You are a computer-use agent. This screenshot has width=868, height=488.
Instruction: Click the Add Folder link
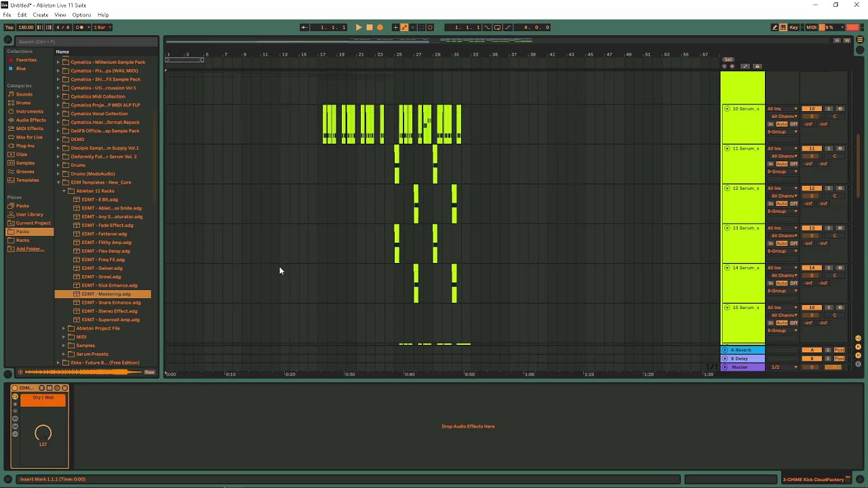pyautogui.click(x=30, y=249)
